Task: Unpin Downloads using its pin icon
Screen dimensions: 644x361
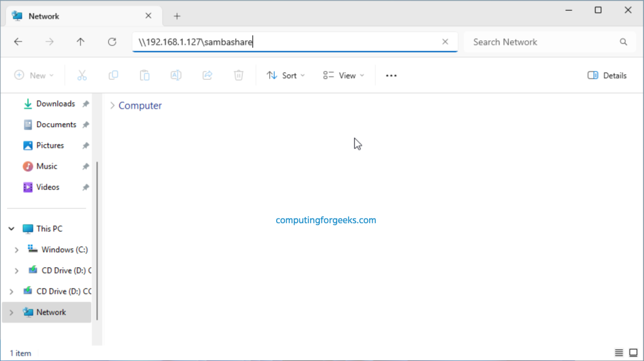Action: pyautogui.click(x=86, y=104)
